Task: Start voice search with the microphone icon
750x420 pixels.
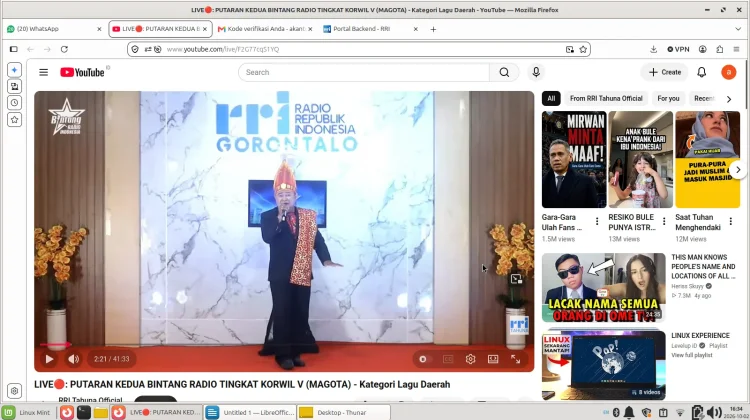Action: click(536, 72)
